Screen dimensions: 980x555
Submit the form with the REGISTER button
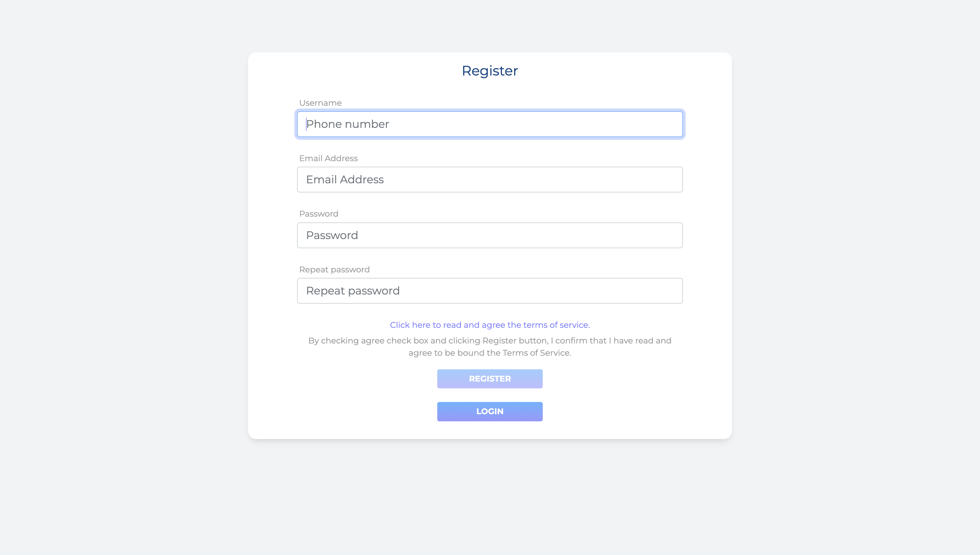490,379
